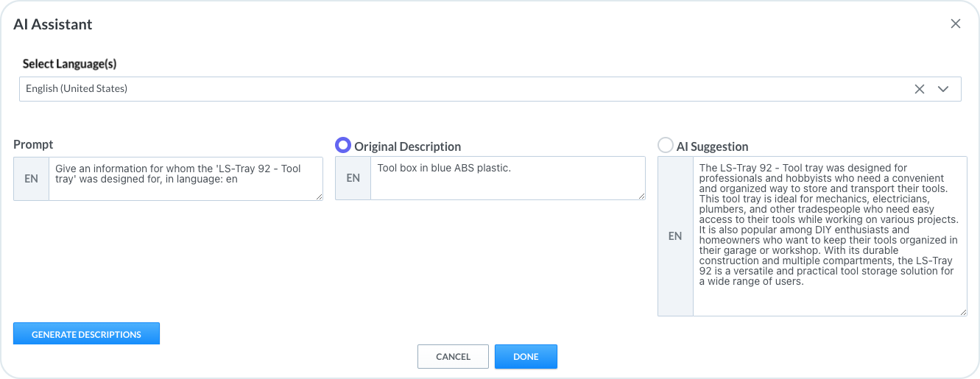Image resolution: width=980 pixels, height=379 pixels.
Task: Click the EN tag beside Original Description
Action: click(x=353, y=178)
